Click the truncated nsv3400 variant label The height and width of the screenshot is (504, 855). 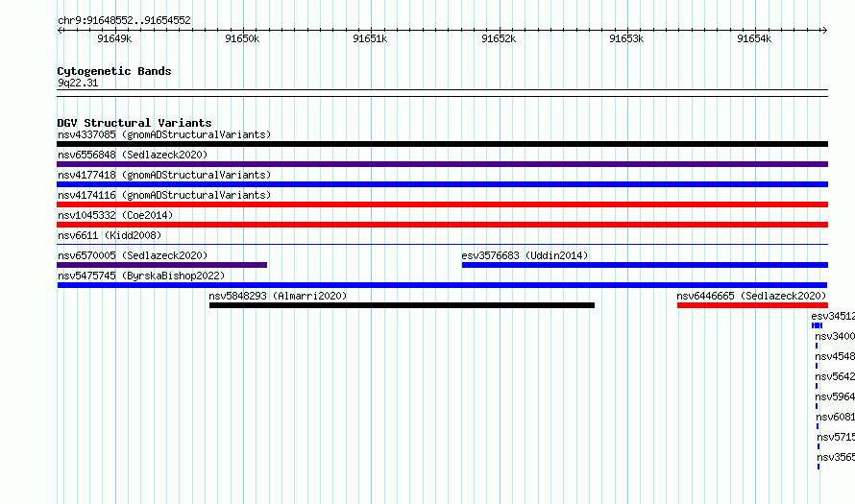835,336
